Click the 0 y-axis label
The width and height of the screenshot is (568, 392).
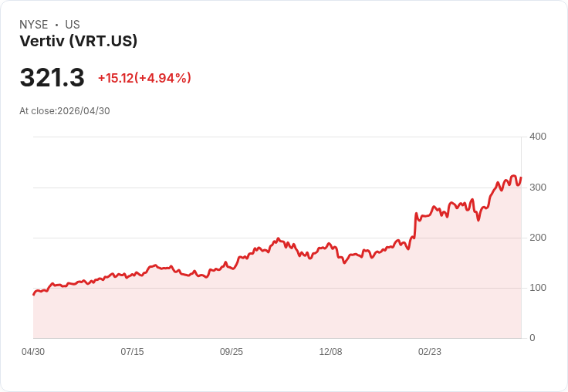(532, 338)
